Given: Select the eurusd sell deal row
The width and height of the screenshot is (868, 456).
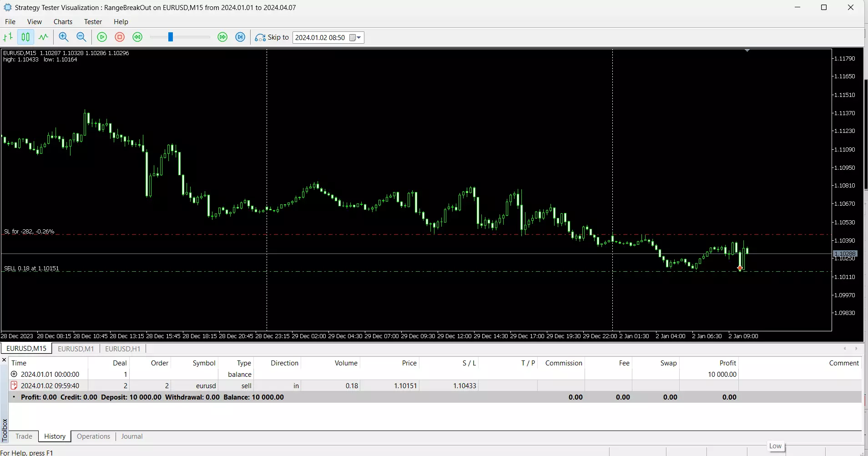Looking at the screenshot, I should (206, 386).
